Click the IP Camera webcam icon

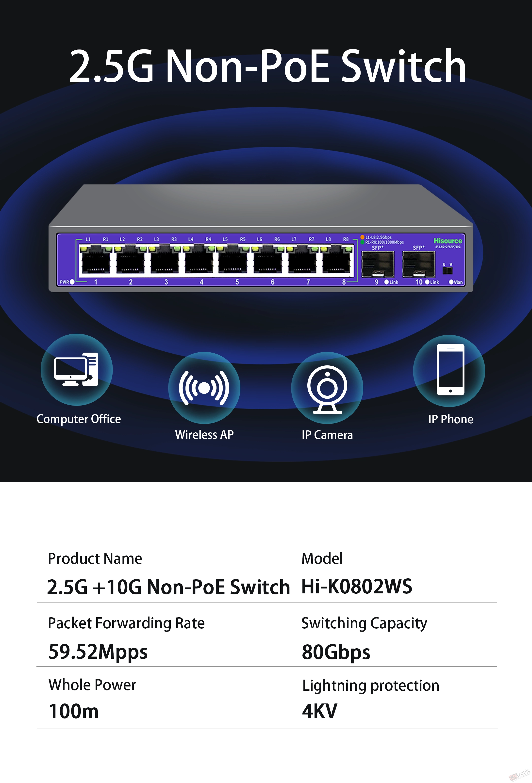[327, 388]
